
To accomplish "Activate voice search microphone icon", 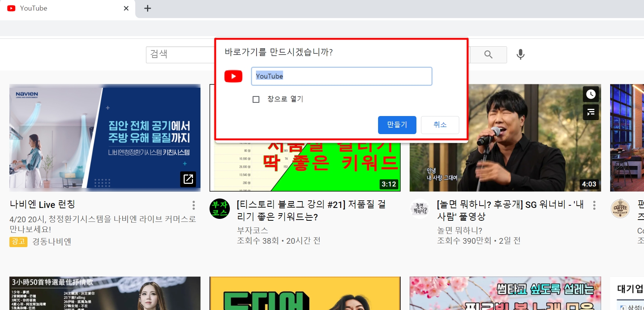I will pos(521,55).
